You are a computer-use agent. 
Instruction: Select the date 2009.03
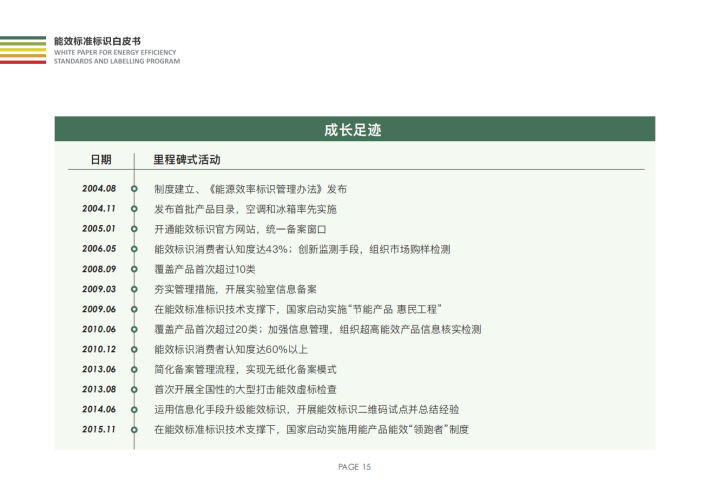click(99, 289)
